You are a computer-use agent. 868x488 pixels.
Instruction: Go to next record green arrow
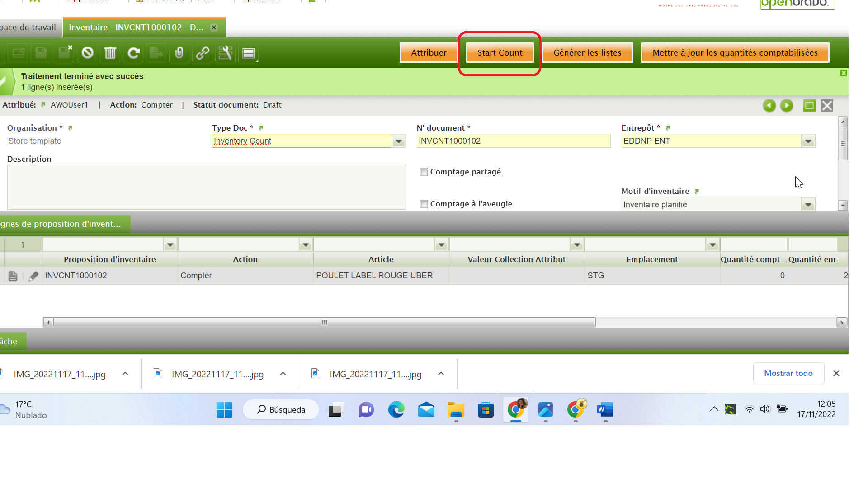tap(787, 106)
